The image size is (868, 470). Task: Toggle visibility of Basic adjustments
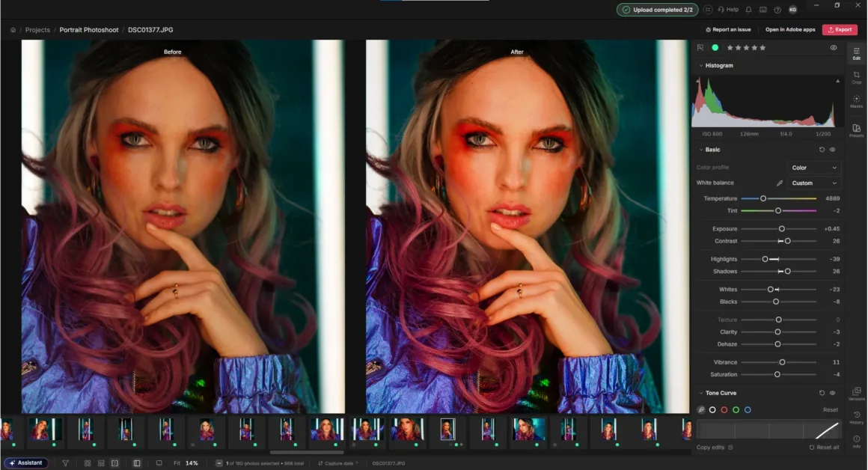[833, 150]
